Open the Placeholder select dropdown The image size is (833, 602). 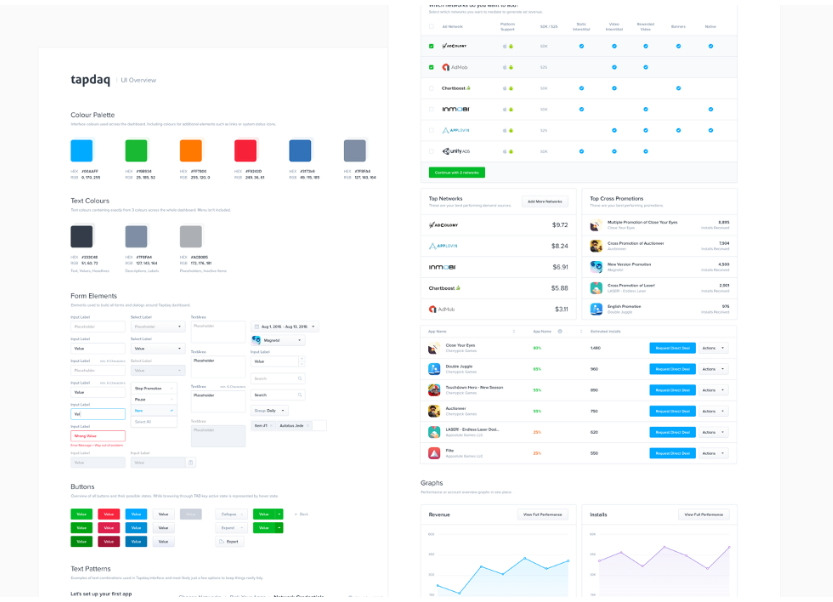tap(158, 327)
